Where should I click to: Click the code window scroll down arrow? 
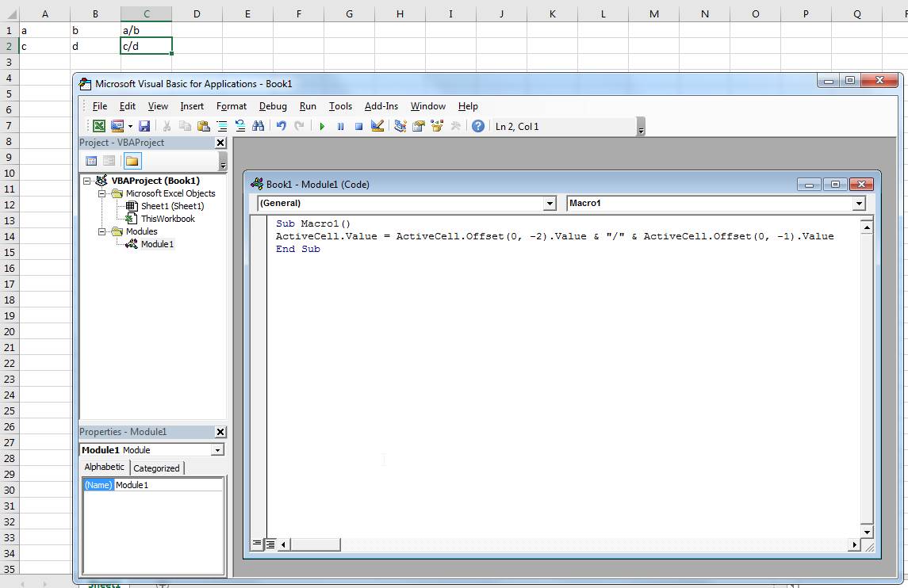pyautogui.click(x=867, y=532)
